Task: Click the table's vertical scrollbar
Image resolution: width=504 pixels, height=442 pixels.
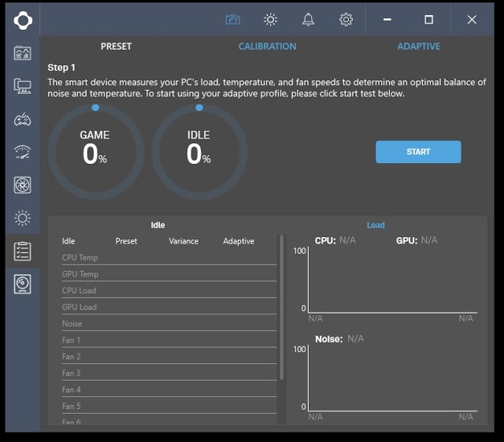Action: pos(282,307)
